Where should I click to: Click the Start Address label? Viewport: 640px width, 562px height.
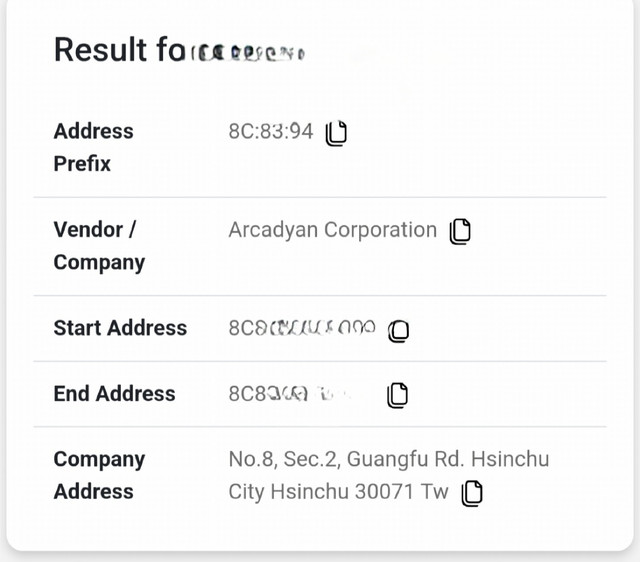click(x=120, y=328)
